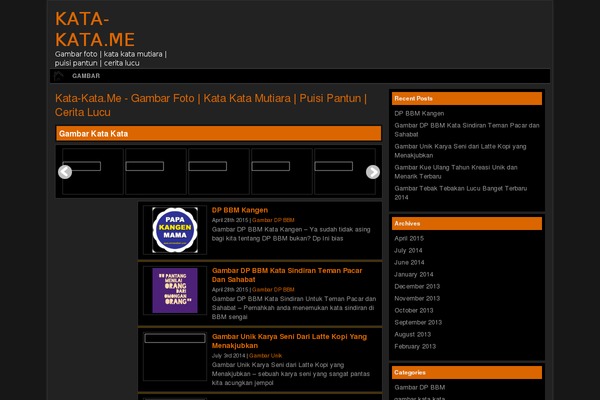
Task: Click Gambar DP BBM category under Sindiran post
Action: pos(273,290)
